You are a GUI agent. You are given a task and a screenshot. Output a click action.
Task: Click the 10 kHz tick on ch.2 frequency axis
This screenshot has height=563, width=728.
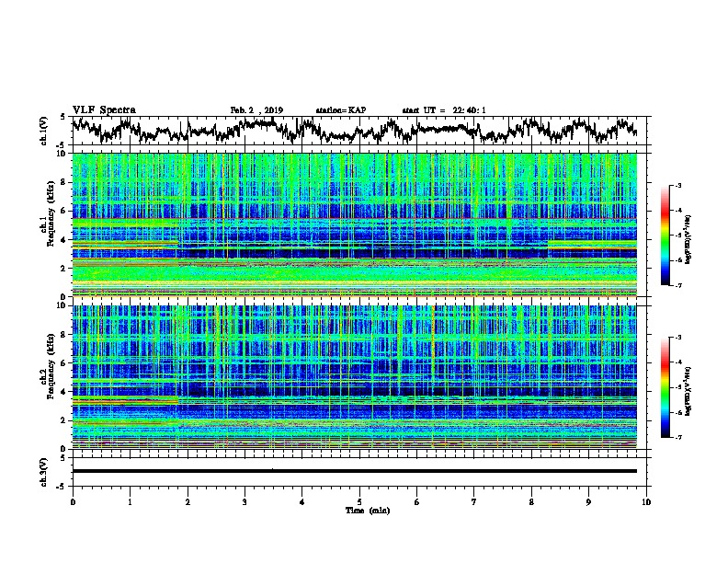[62, 305]
